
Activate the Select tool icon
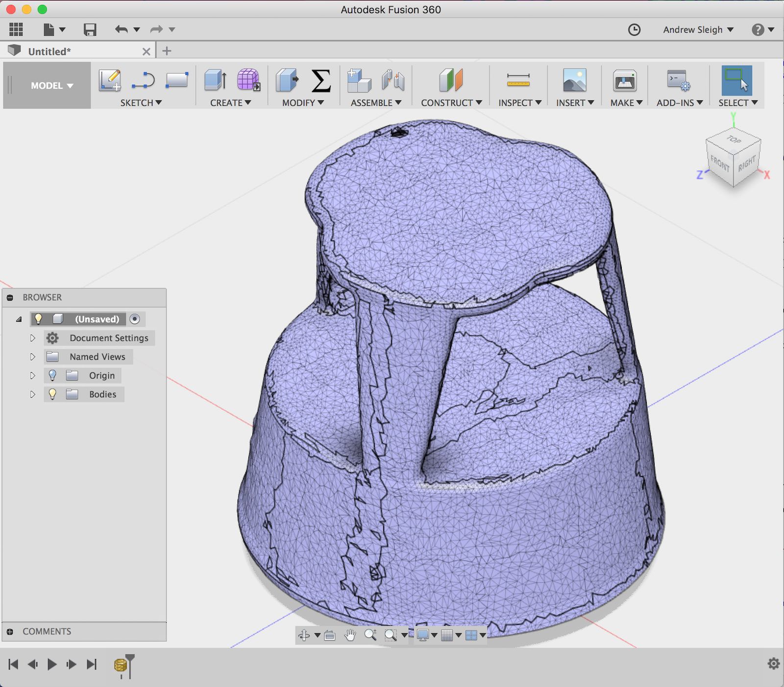pyautogui.click(x=736, y=80)
